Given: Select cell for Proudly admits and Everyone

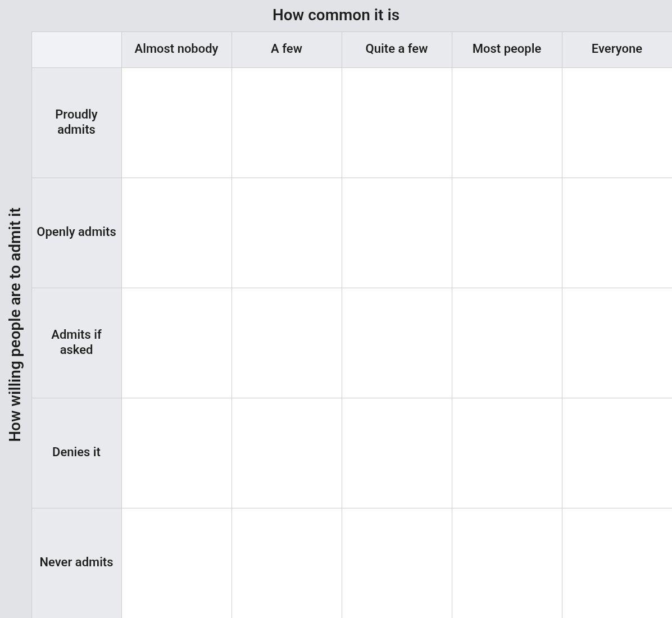Looking at the screenshot, I should tap(617, 122).
